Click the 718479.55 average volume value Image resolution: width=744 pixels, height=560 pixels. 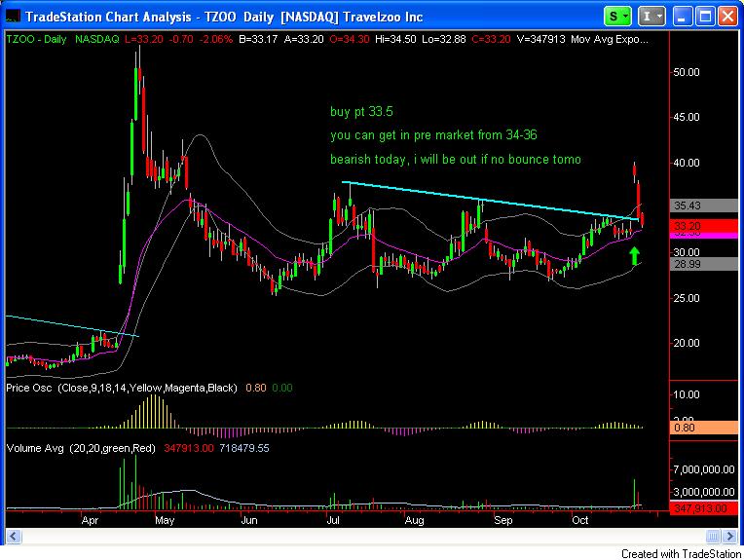244,448
